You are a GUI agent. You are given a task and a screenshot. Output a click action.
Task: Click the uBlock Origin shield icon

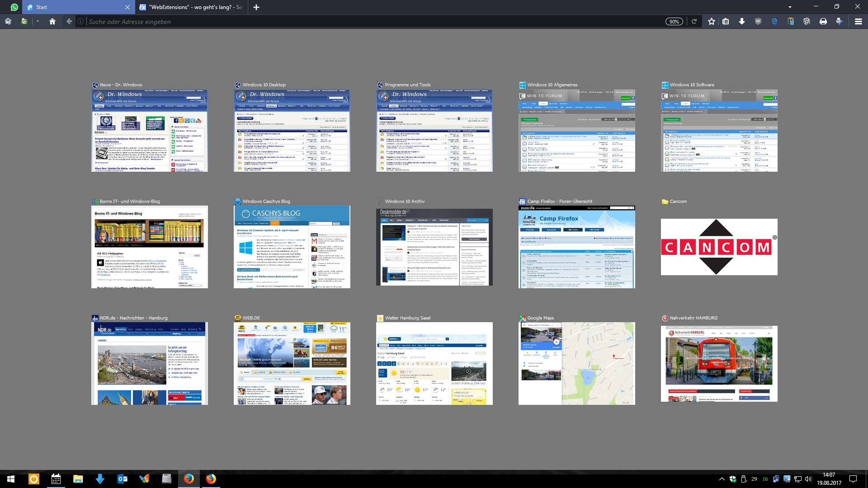click(758, 21)
